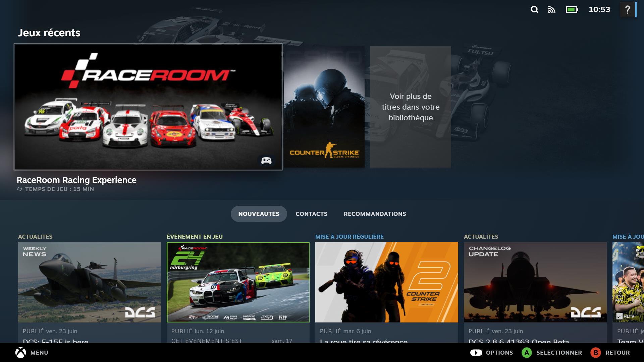Click the Options toggle-shaped button hint
The width and height of the screenshot is (644, 362).
[x=476, y=353]
